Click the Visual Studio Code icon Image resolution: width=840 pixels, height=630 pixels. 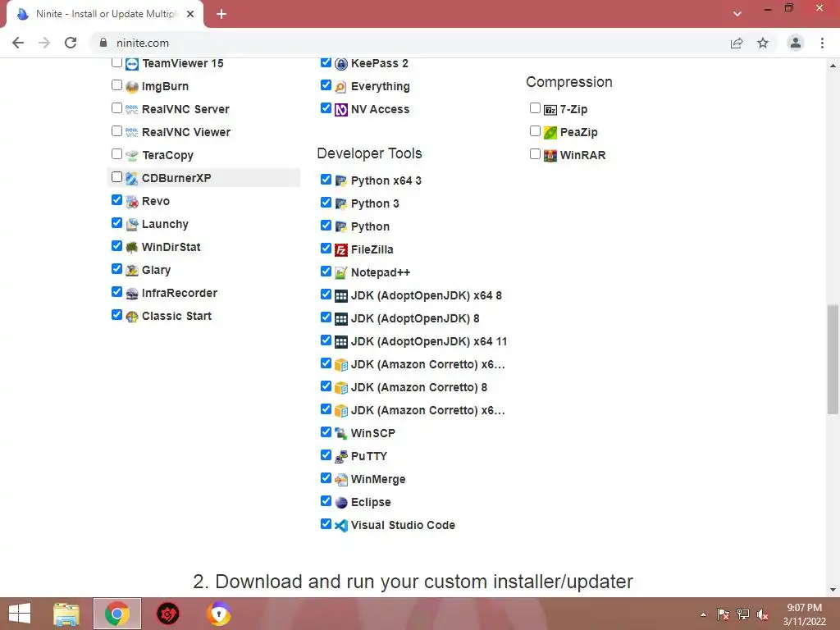pos(341,526)
